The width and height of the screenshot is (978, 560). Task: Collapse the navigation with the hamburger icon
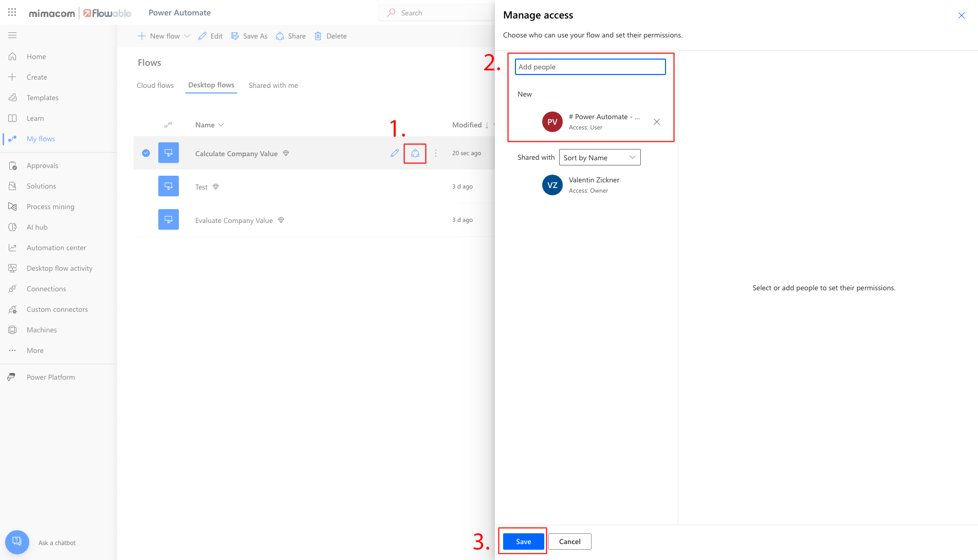[12, 35]
